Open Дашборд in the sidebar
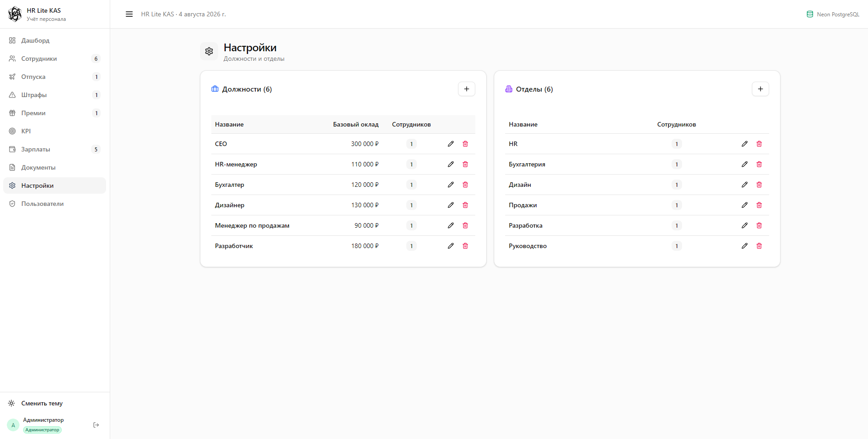The height and width of the screenshot is (439, 868). [54, 40]
